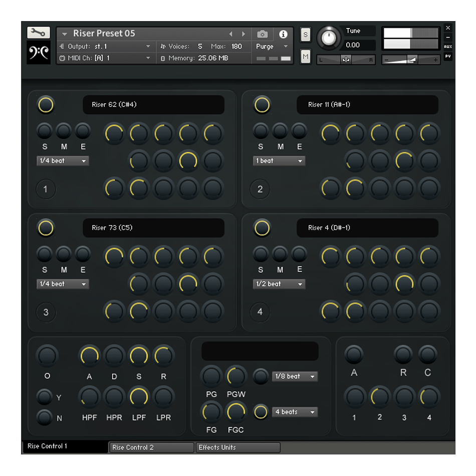Click the LPF knob

pyautogui.click(x=139, y=397)
